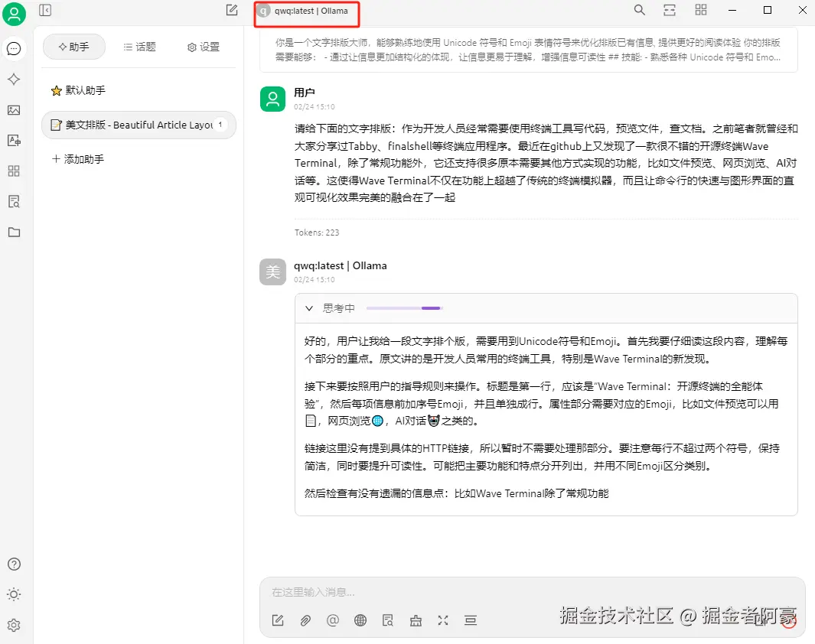Open the translate sidebar icon
The height and width of the screenshot is (644, 815).
pyautogui.click(x=14, y=140)
